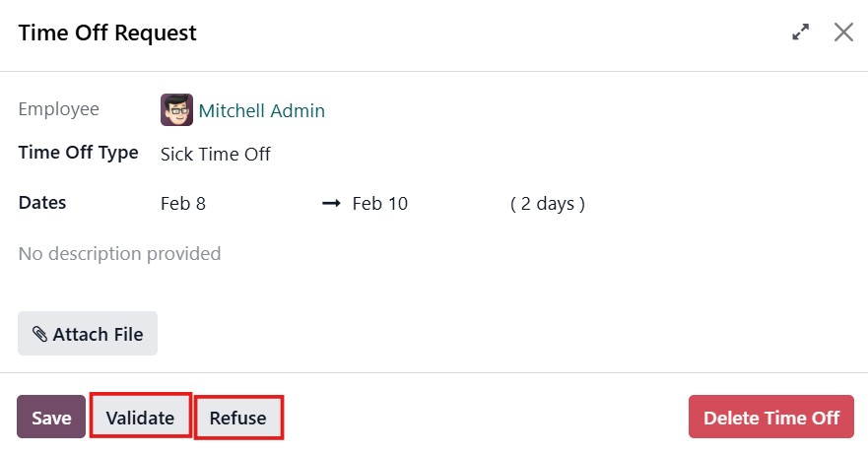
Task: Close the Time Off Request dialog
Action: pos(843,32)
